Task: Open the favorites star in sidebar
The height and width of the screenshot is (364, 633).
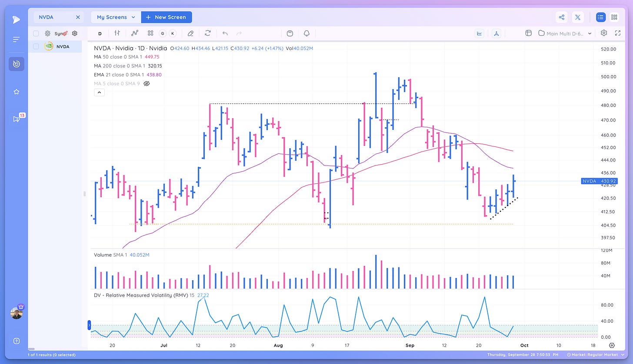Action: [x=17, y=92]
